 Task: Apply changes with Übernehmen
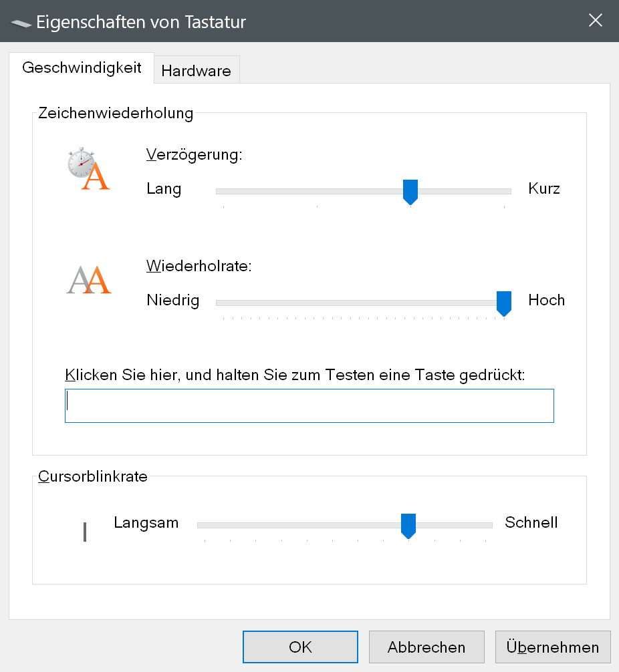(x=552, y=647)
